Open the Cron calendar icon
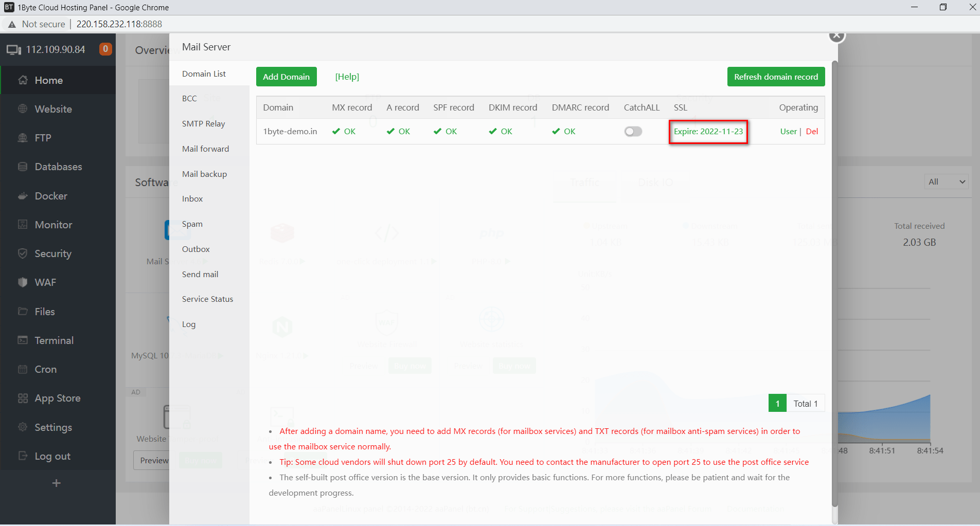 [23, 369]
